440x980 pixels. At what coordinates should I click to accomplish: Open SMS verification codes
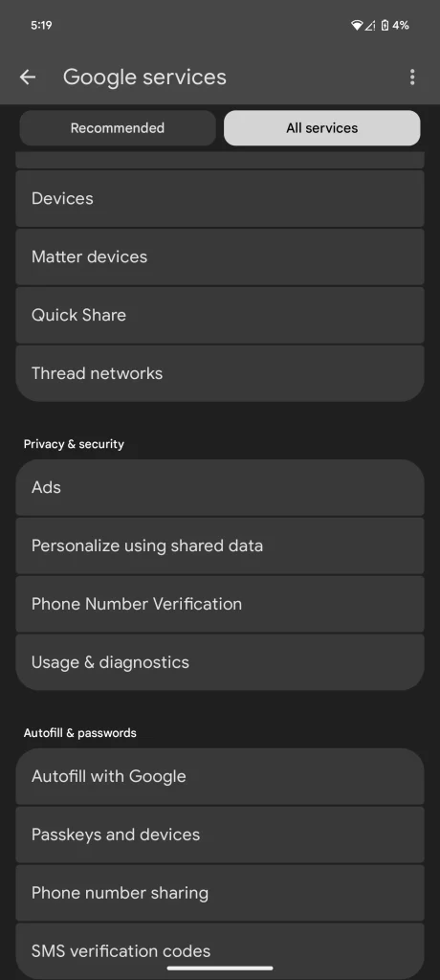pyautogui.click(x=220, y=950)
